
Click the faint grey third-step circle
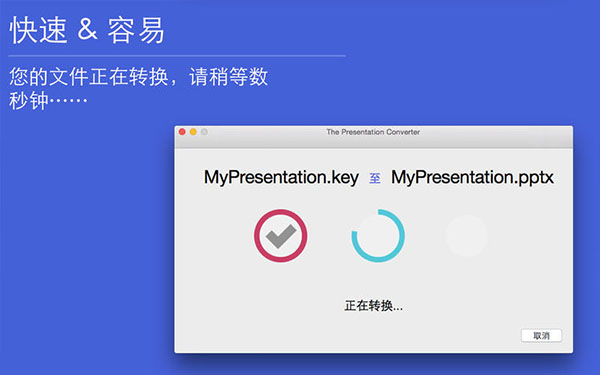[466, 236]
